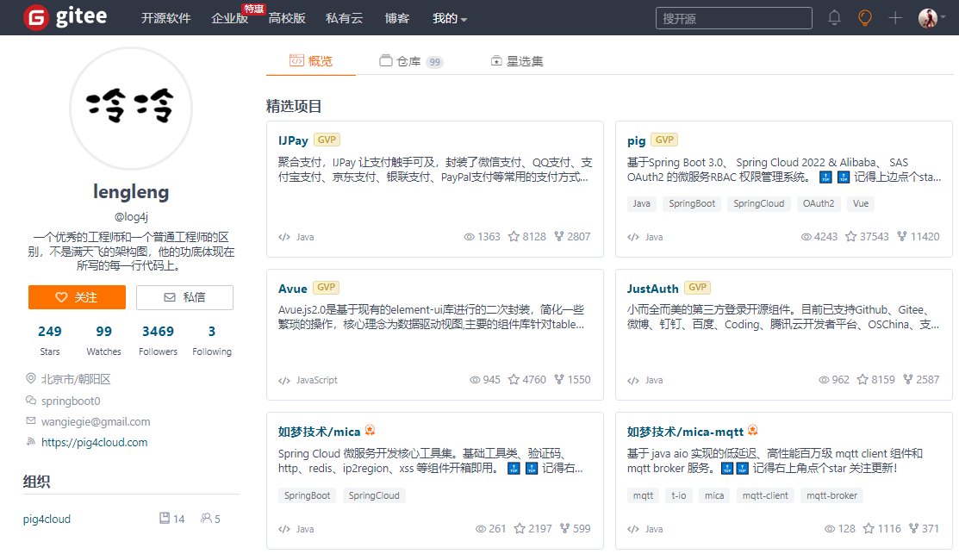Click the pig4cloud members count icon
Viewport: 959px width, 560px height.
206,518
